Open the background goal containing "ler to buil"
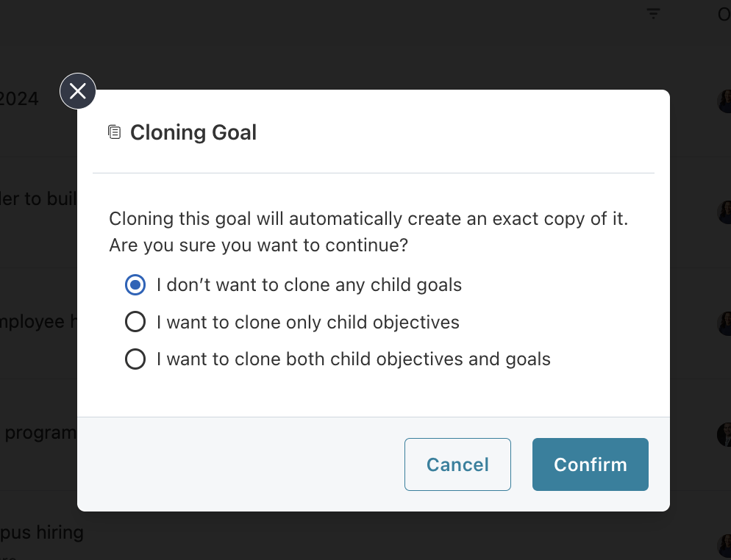731x560 pixels. tap(38, 199)
